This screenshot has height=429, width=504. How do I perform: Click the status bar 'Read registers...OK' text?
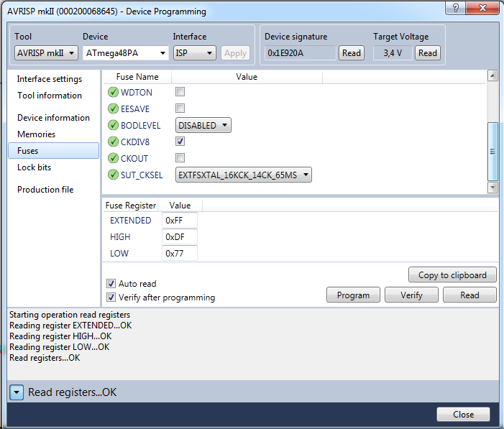(x=73, y=392)
